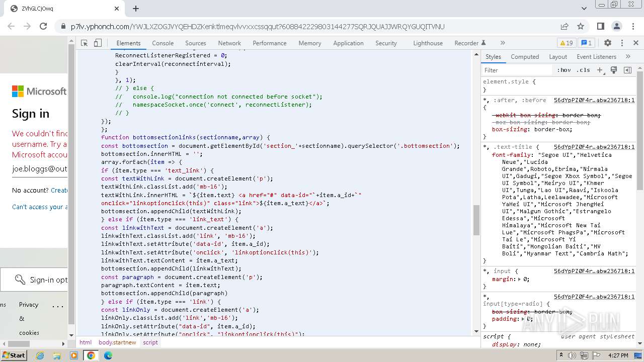Screen dimensions: 644x362
Task: Click the joe.bloggs email field
Action: coord(40,169)
